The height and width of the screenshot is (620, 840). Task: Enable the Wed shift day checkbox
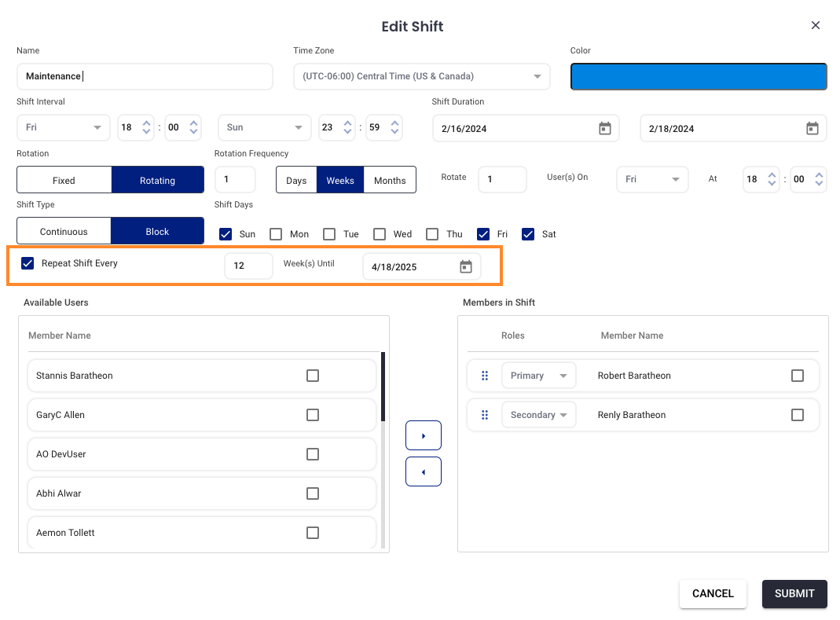click(380, 234)
